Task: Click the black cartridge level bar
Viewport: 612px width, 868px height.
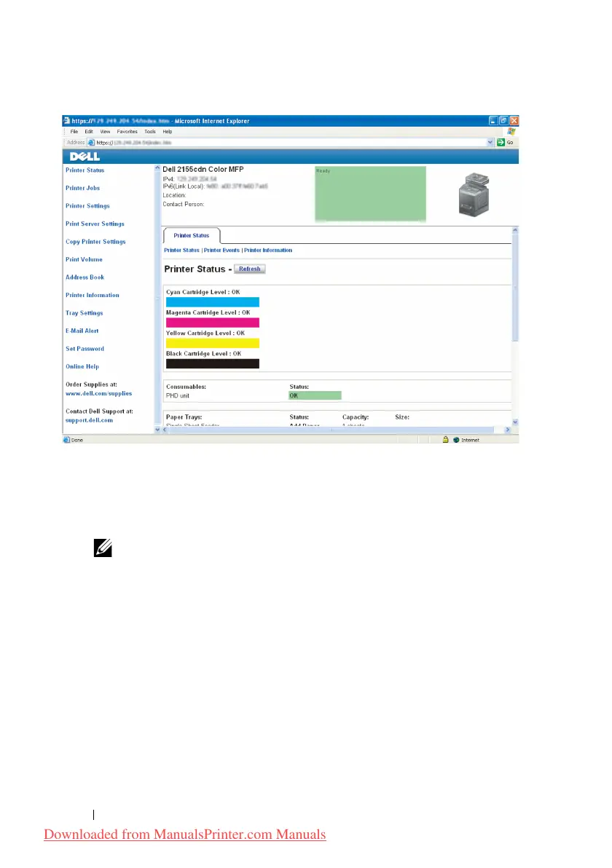Action: [x=213, y=363]
